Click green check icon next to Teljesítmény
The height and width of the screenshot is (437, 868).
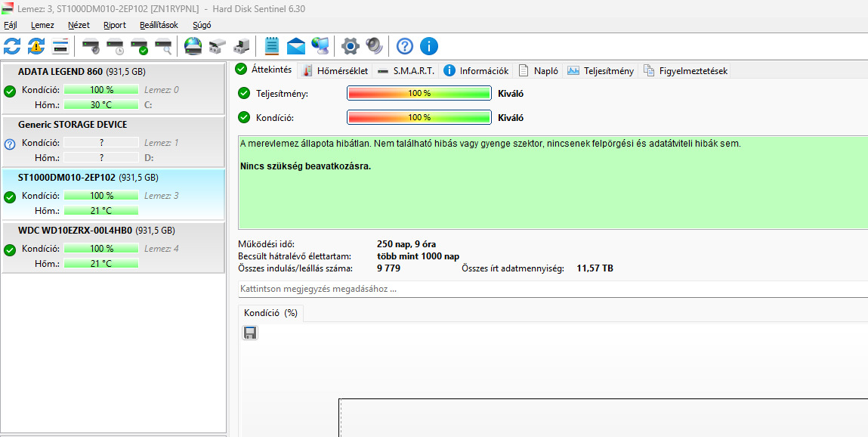point(243,93)
